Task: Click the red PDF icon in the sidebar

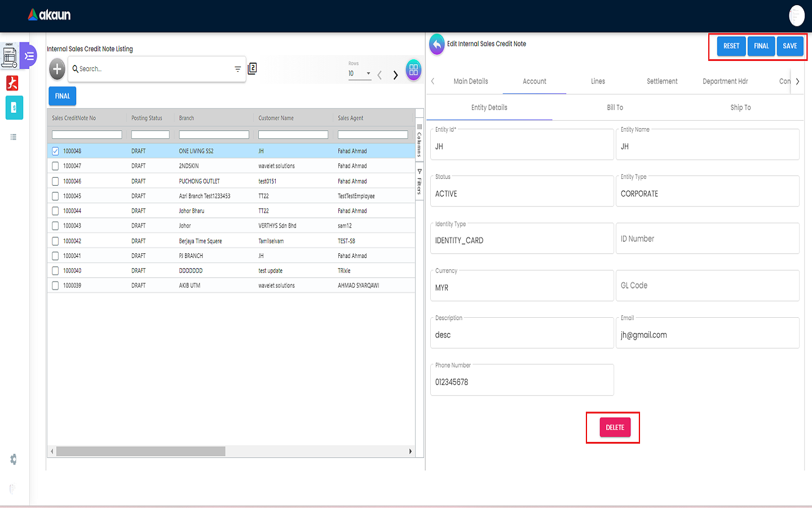Action: coord(12,83)
